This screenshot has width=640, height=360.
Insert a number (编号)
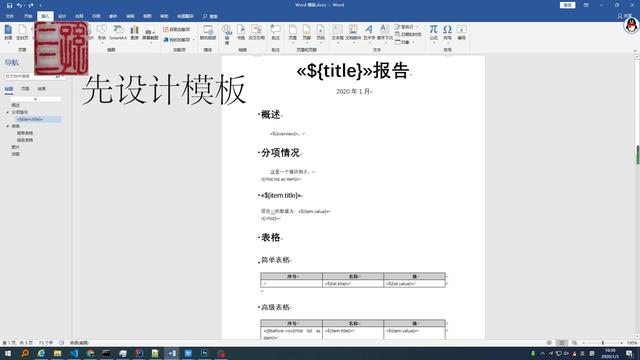tap(461, 33)
